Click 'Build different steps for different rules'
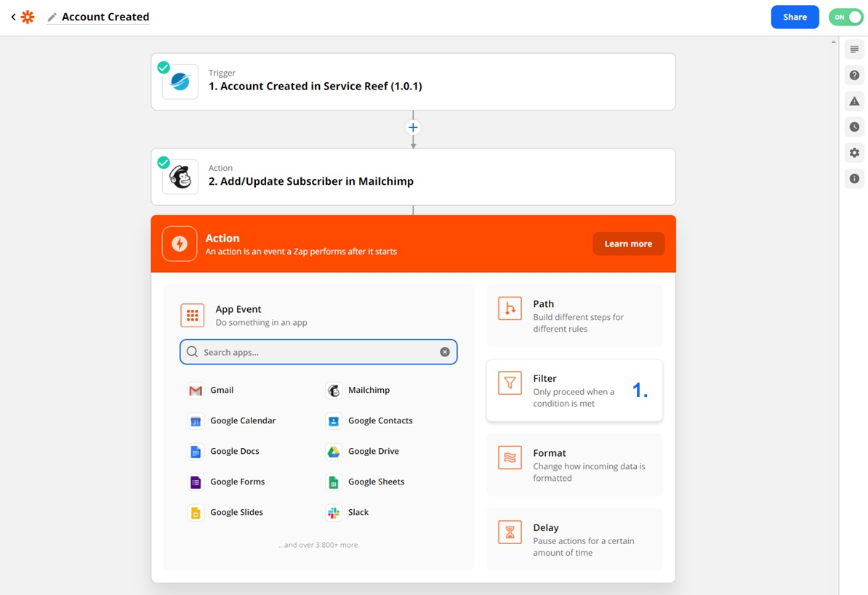This screenshot has height=595, width=868. coord(578,323)
